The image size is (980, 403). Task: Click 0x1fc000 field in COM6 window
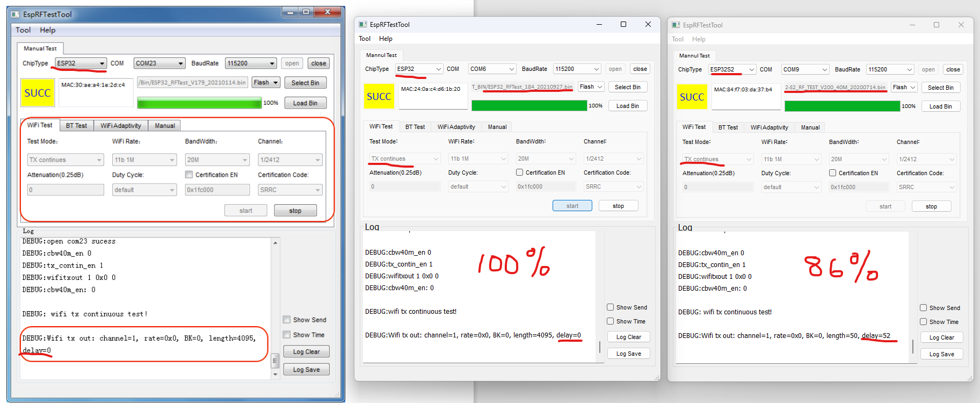coord(546,186)
